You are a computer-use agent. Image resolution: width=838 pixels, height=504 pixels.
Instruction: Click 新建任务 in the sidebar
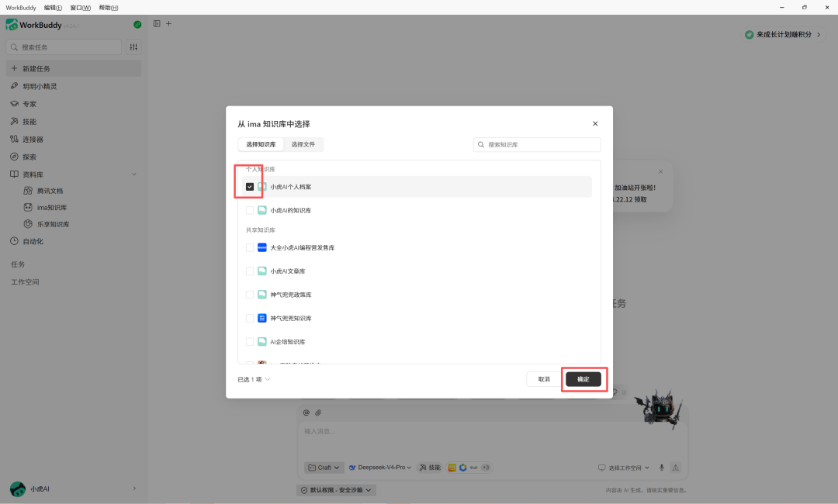tap(74, 68)
